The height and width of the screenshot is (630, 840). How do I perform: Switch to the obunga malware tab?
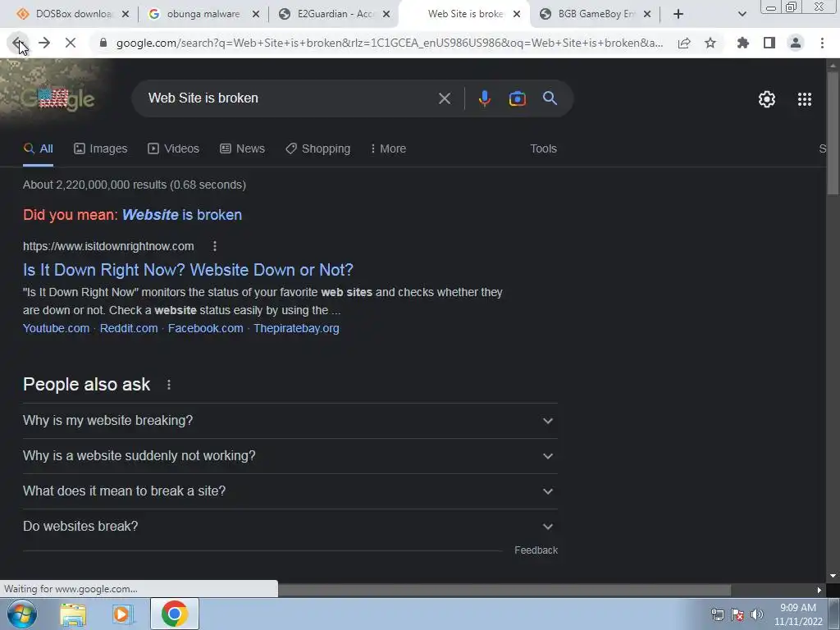[x=203, y=14]
